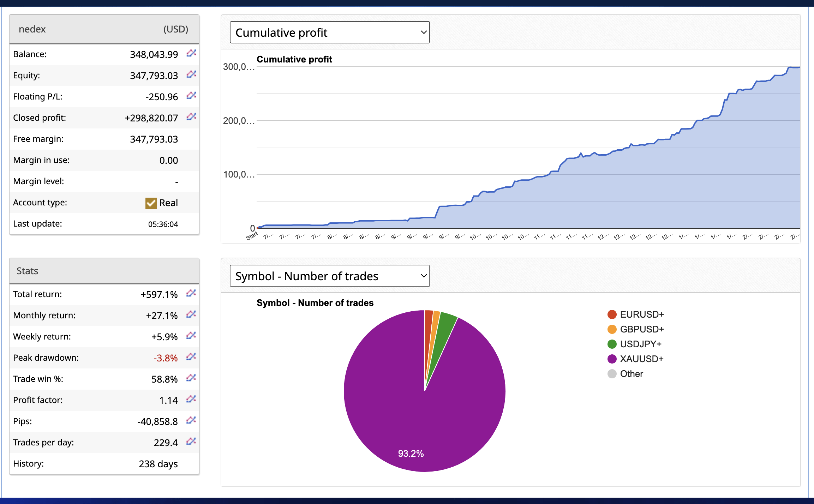814x504 pixels.
Task: Click the Trade win % chart icon
Action: [x=191, y=378]
